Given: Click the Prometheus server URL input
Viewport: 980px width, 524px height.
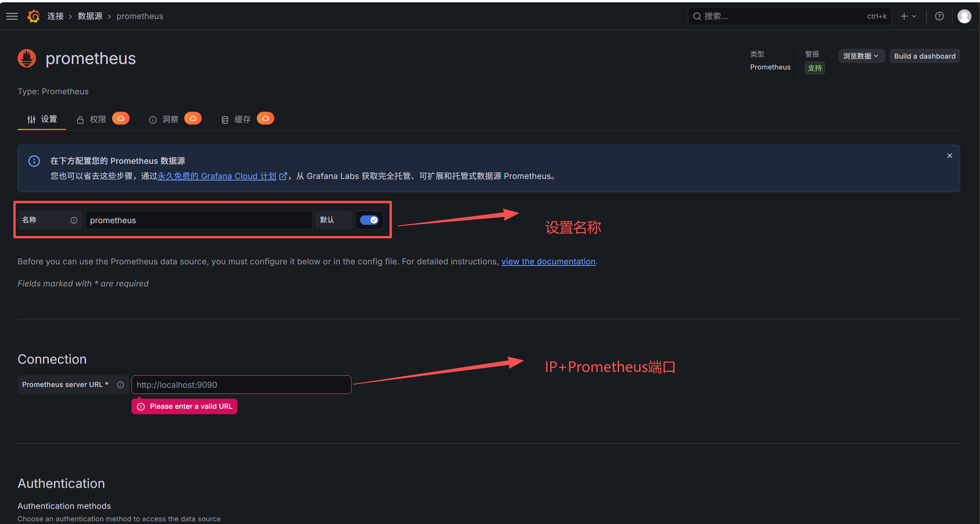Looking at the screenshot, I should tap(241, 385).
